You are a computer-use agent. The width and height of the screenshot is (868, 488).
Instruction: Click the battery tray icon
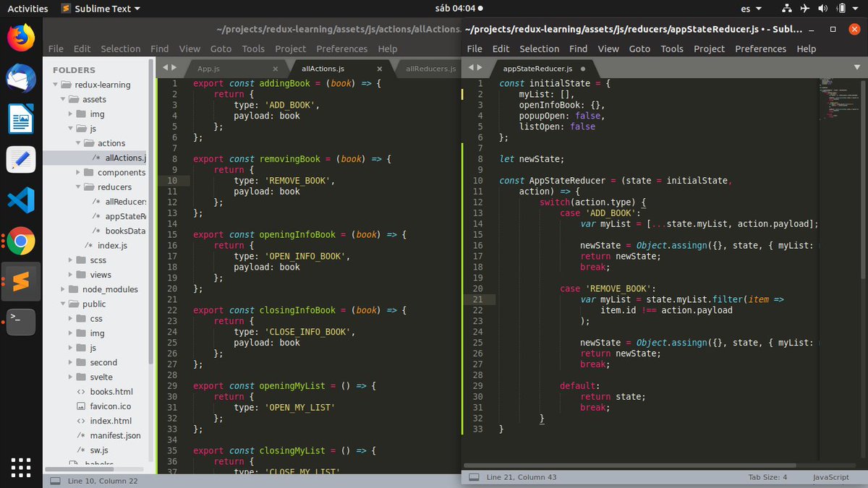pos(843,9)
